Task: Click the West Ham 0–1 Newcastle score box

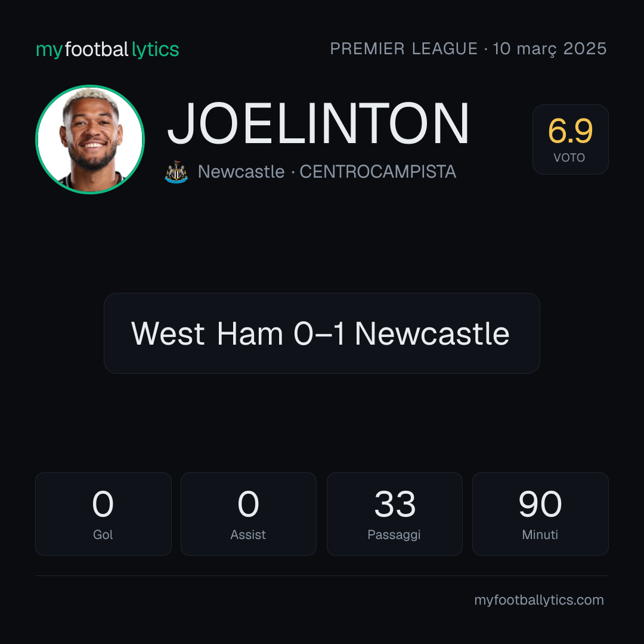Action: coord(321,333)
